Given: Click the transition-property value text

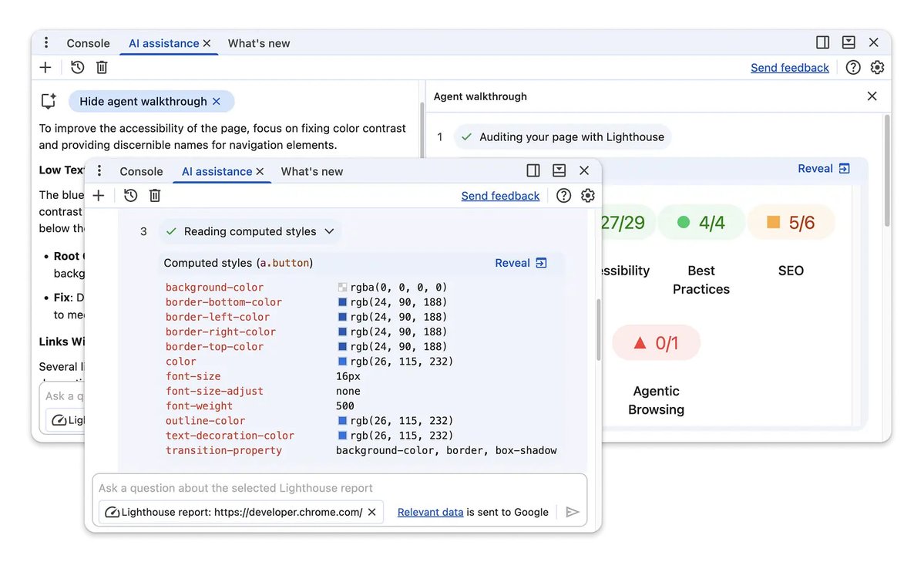Looking at the screenshot, I should click(x=446, y=450).
